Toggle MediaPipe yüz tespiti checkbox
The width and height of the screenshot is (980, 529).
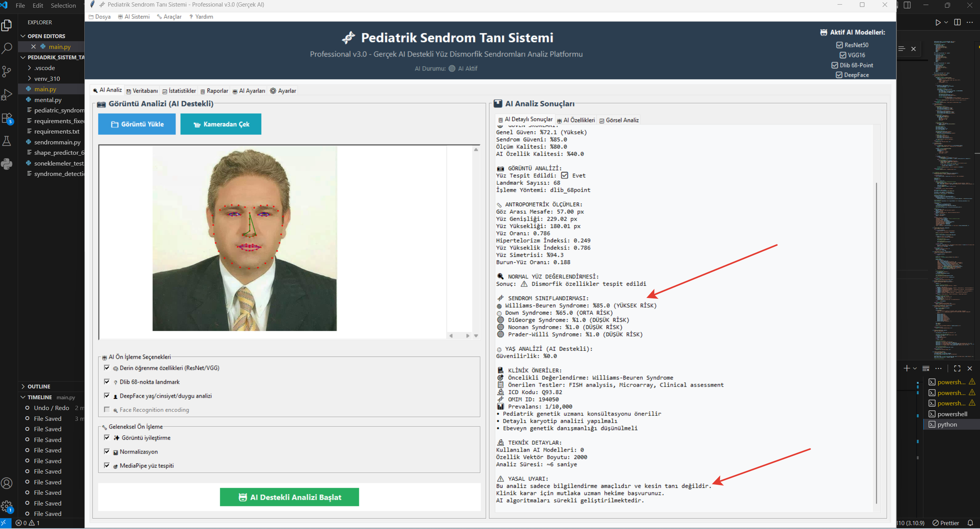(x=107, y=465)
